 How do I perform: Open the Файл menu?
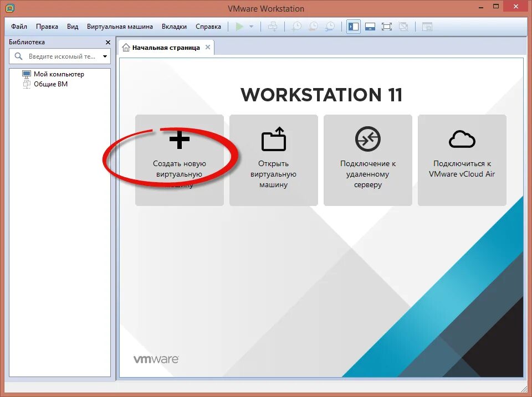pos(19,27)
